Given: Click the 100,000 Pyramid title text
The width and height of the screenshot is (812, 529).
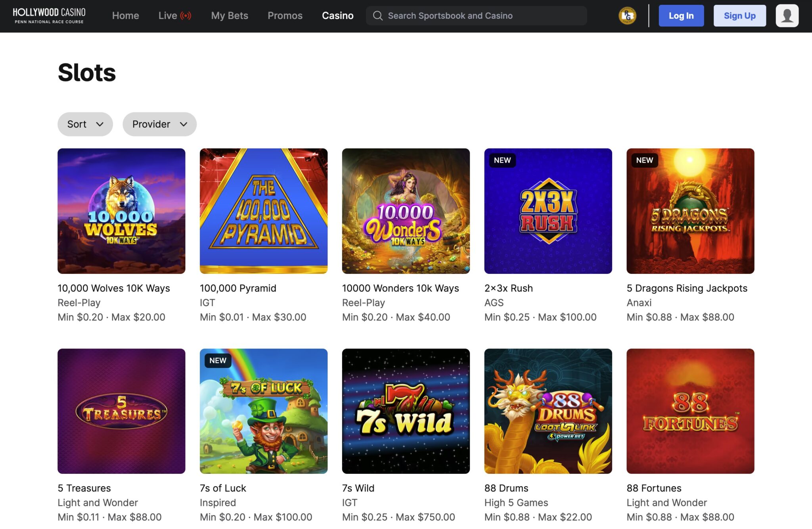Looking at the screenshot, I should click(238, 288).
